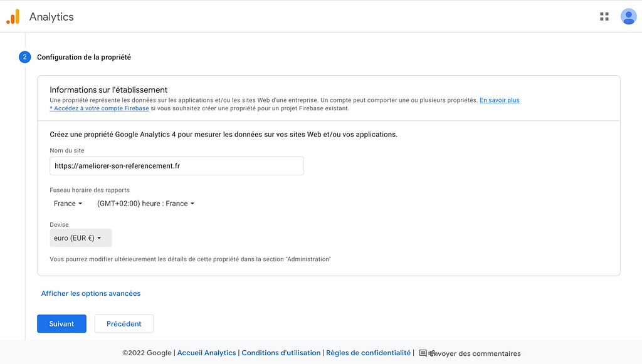
Task: Expand the GMT+02:00 time zone dropdown
Action: click(x=145, y=203)
